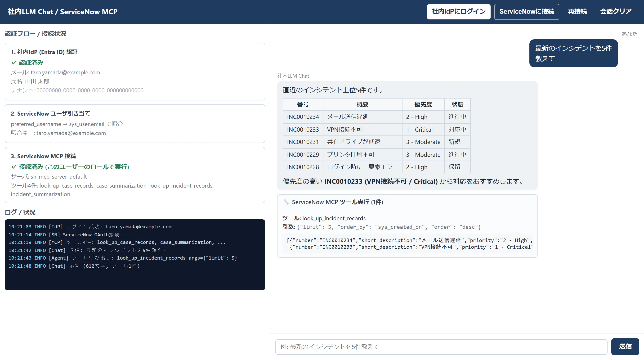Select the INC0010233 table cell
The height and width of the screenshot is (360, 644).
[303, 130]
